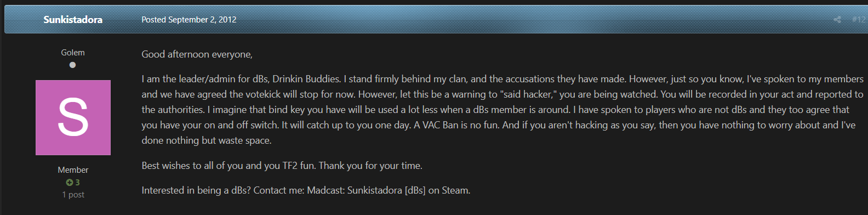The width and height of the screenshot is (868, 215).
Task: Click the reputation number 3
Action: 77,182
